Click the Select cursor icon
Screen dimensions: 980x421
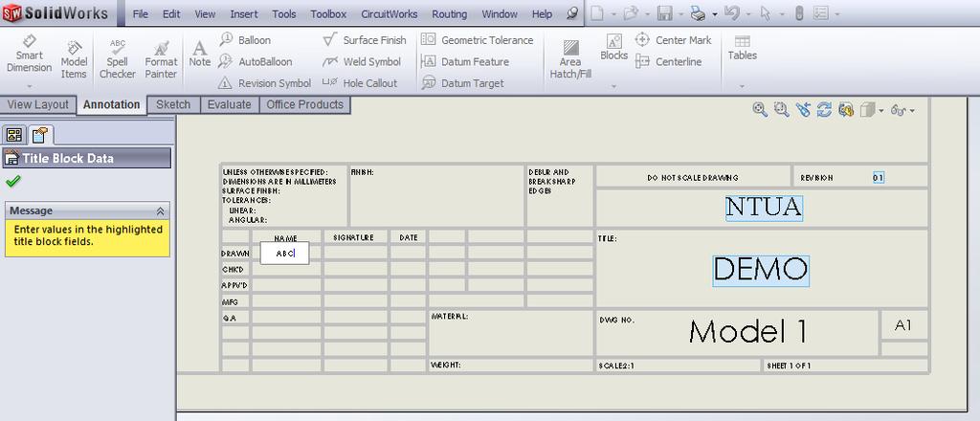765,13
